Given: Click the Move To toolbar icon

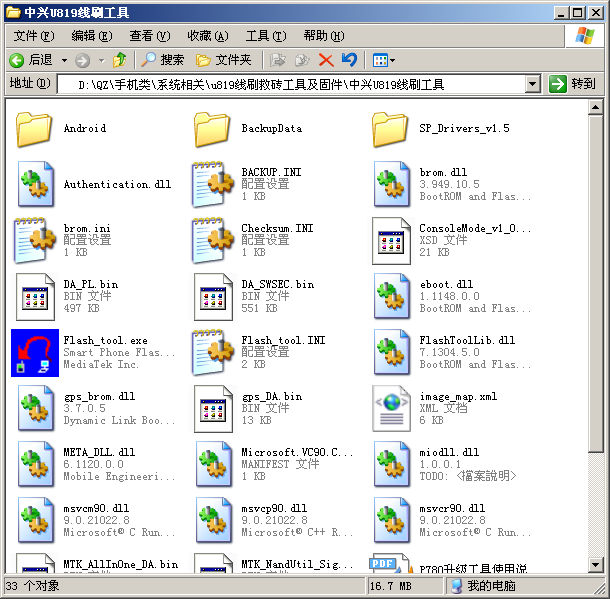Looking at the screenshot, I should (x=277, y=60).
